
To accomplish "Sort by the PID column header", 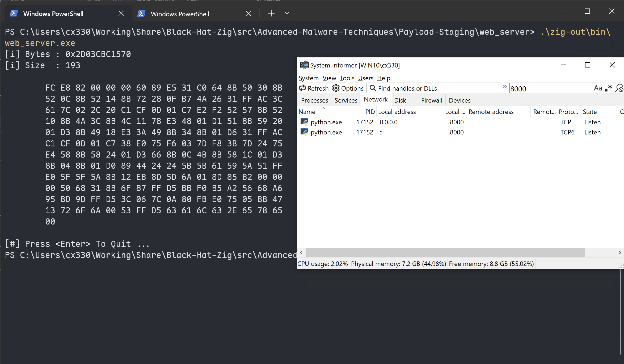I will 363,112.
